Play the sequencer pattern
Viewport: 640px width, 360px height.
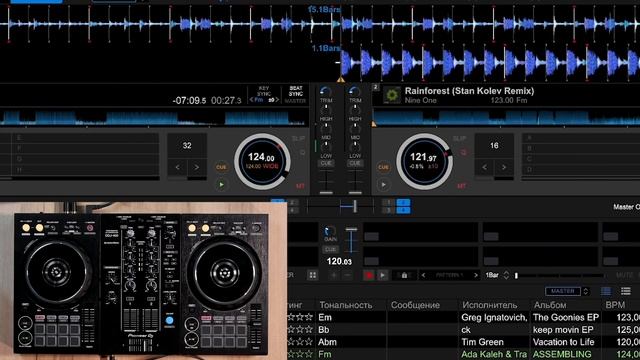coord(382,276)
